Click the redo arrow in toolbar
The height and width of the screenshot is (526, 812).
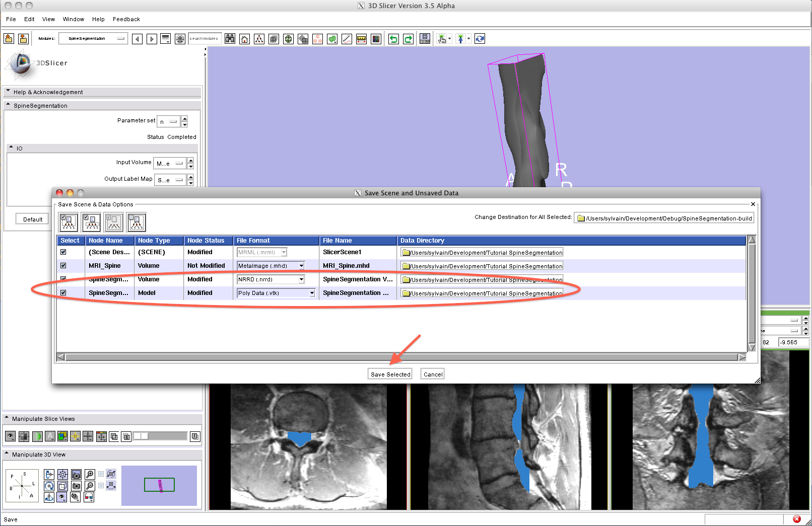[x=408, y=39]
